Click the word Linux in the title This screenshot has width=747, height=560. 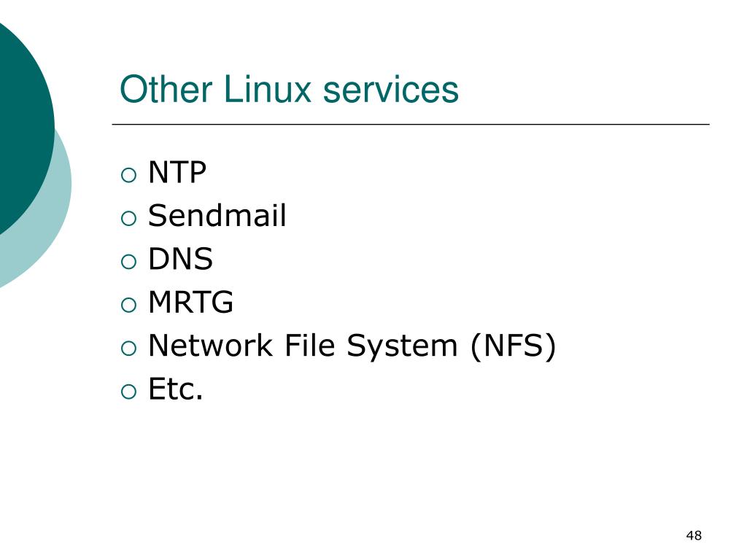[267, 89]
